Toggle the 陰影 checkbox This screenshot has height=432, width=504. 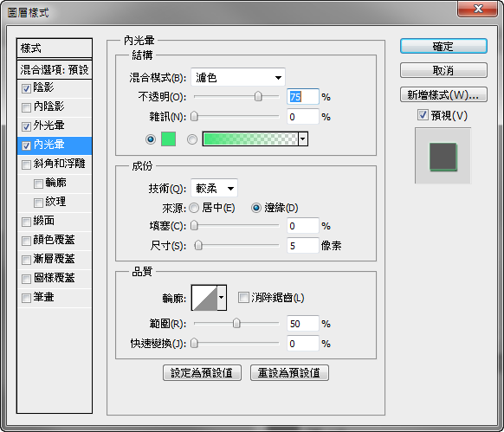tap(26, 88)
